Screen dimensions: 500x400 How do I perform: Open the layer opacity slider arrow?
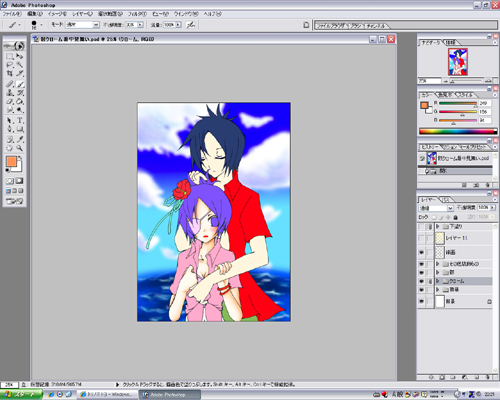click(x=492, y=208)
